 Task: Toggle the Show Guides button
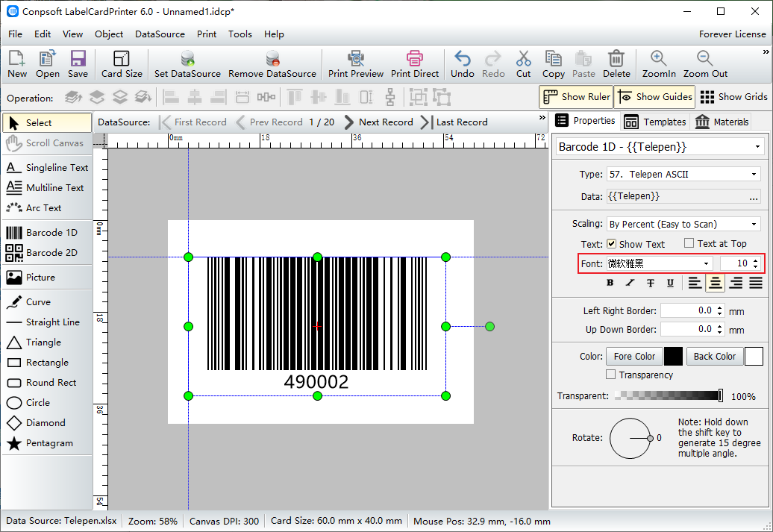654,97
